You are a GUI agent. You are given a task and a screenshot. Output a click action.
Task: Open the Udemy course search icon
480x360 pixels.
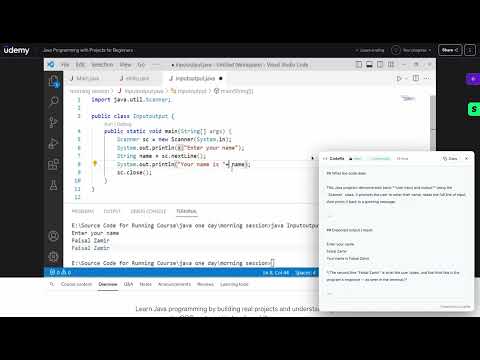(52, 284)
